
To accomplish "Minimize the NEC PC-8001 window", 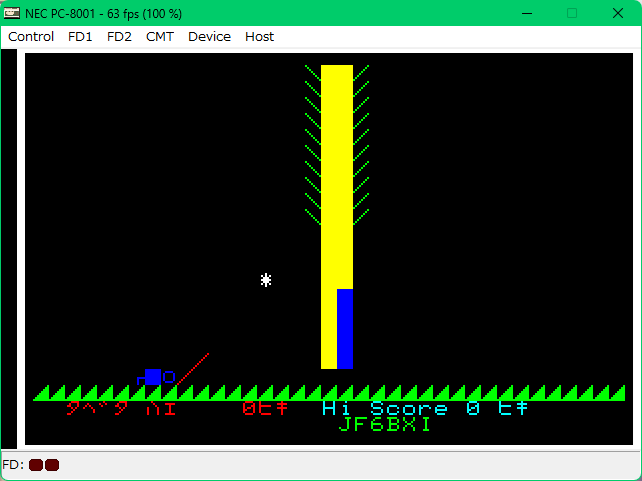I will 527,14.
